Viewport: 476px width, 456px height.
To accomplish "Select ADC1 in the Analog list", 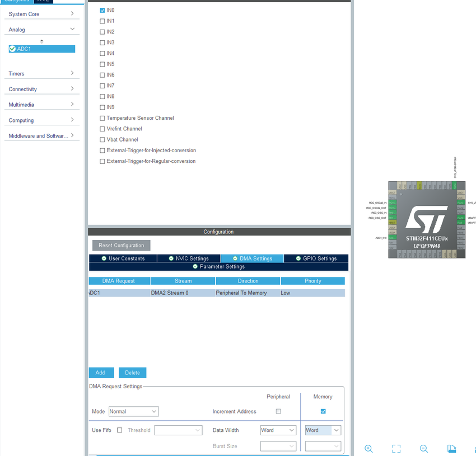I will pyautogui.click(x=42, y=49).
